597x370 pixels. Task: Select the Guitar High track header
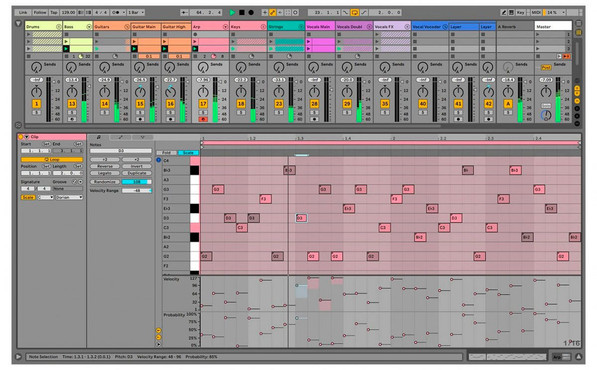click(x=176, y=27)
